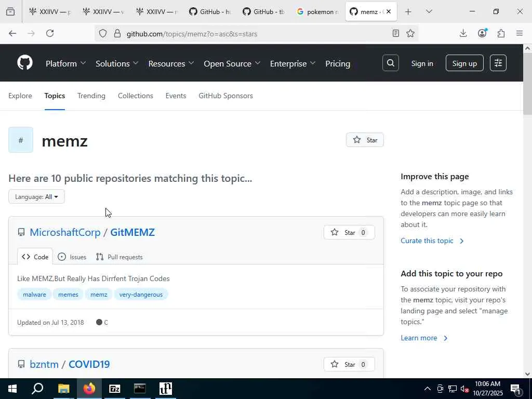Image resolution: width=532 pixels, height=399 pixels.
Task: Reload the current page
Action: click(x=50, y=33)
